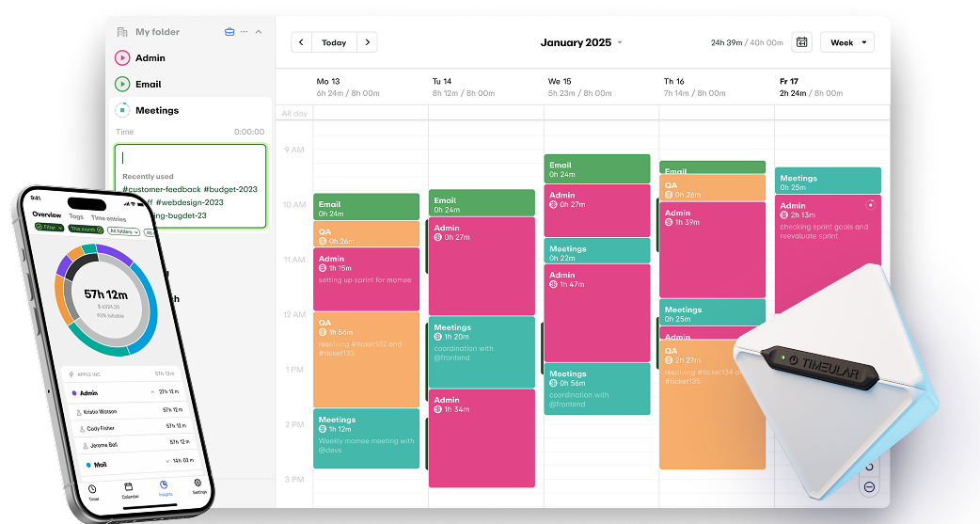Open the Timer tab on the phone
Screen dimensions: 980x524
[x=92, y=491]
